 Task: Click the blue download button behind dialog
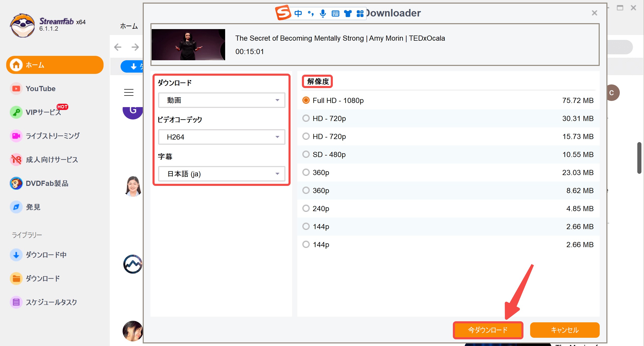[x=132, y=66]
